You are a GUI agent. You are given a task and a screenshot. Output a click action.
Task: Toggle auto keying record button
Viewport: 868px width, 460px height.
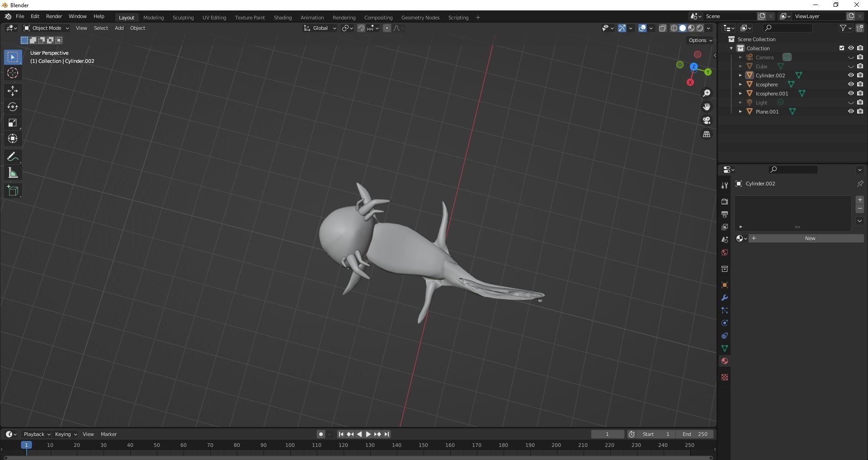click(321, 434)
